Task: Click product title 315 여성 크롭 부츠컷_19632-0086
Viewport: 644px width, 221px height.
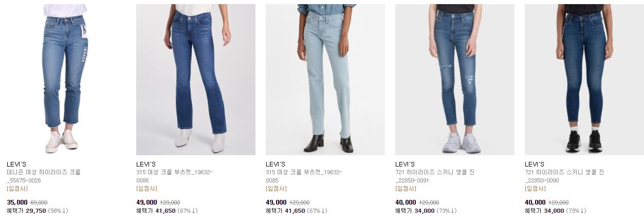Action: (174, 176)
